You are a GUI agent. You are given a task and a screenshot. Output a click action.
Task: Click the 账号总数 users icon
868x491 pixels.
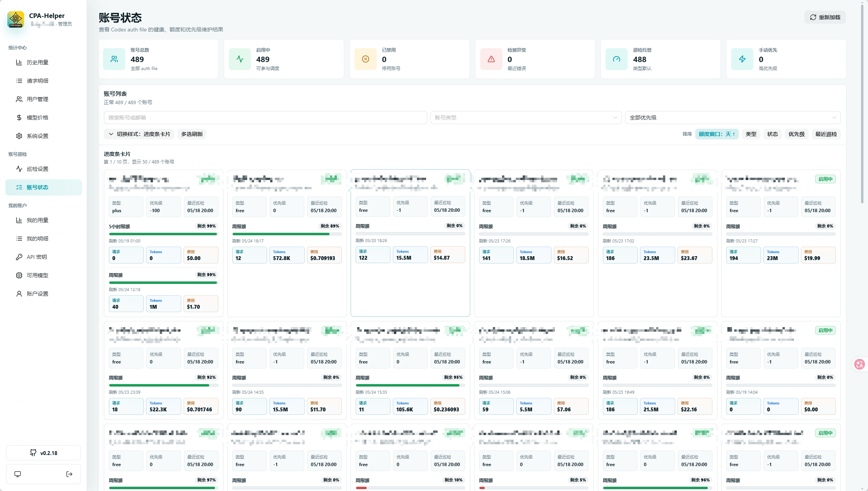[x=114, y=59]
